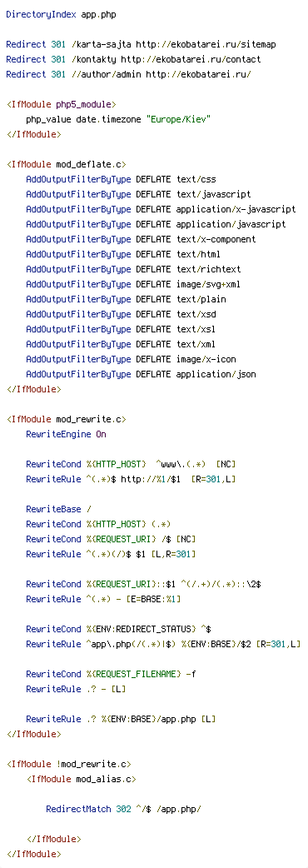Click the "RewriteBase /" line

[58, 509]
